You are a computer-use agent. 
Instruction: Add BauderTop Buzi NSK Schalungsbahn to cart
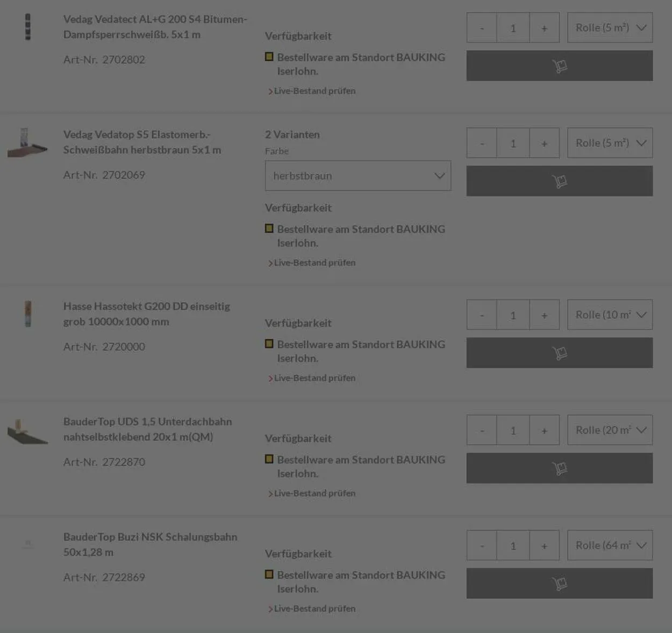pos(559,584)
